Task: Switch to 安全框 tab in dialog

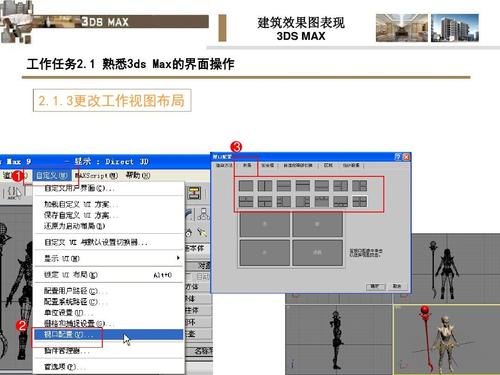Action: click(267, 165)
